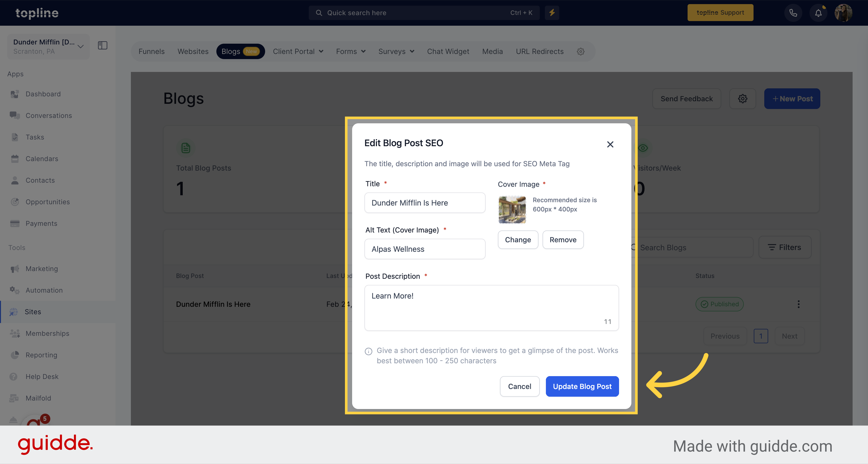This screenshot has width=868, height=464.
Task: Open the user profile avatar
Action: tap(843, 13)
